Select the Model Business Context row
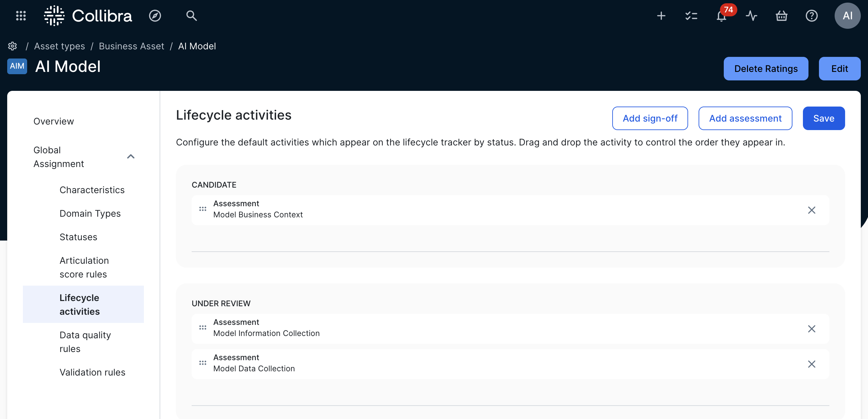Viewport: 868px width, 419px height. coord(511,210)
